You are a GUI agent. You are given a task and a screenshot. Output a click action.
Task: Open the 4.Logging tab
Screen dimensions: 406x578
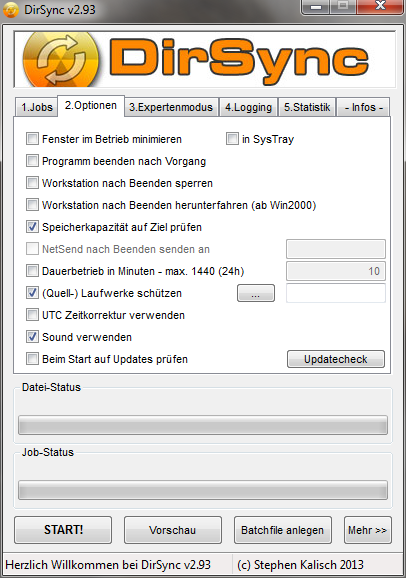point(248,107)
